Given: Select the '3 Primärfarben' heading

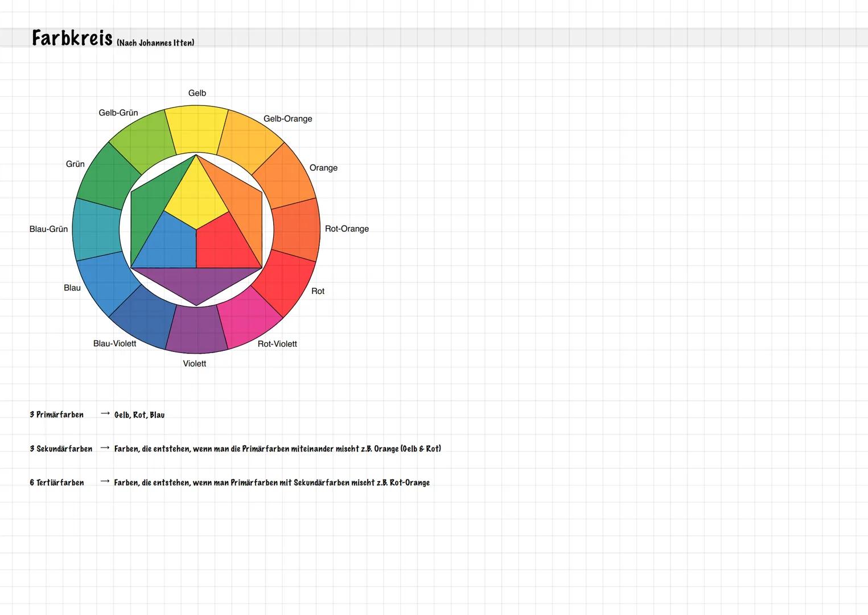Looking at the screenshot, I should (56, 415).
